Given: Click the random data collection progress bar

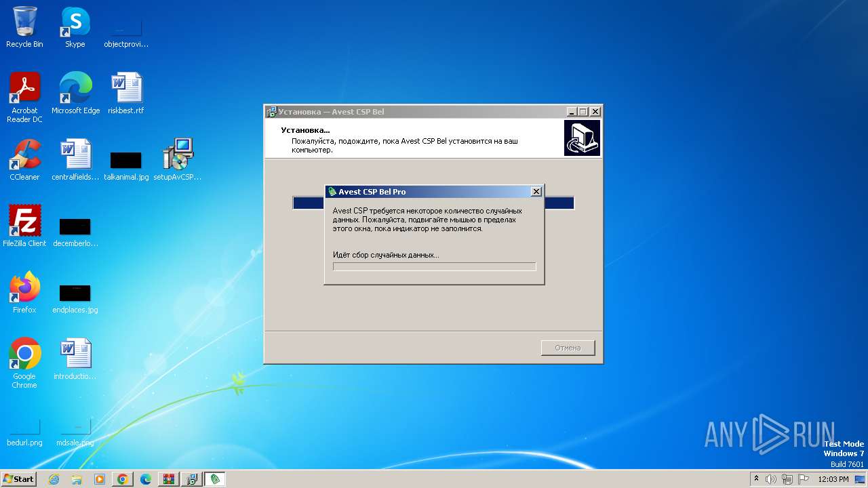Looking at the screenshot, I should [x=434, y=266].
